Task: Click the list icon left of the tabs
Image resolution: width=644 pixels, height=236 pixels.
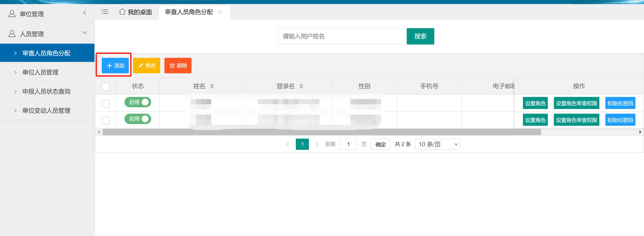Action: 105,12
